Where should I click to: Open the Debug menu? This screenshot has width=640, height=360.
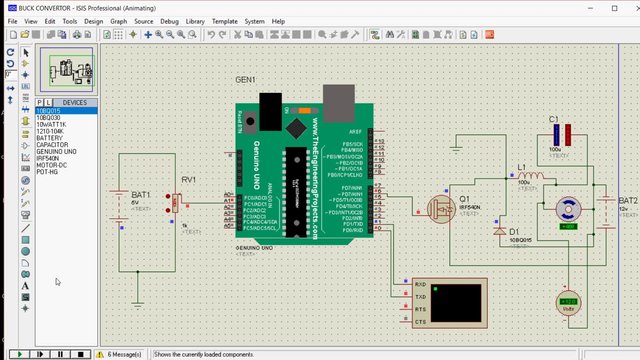coord(169,21)
